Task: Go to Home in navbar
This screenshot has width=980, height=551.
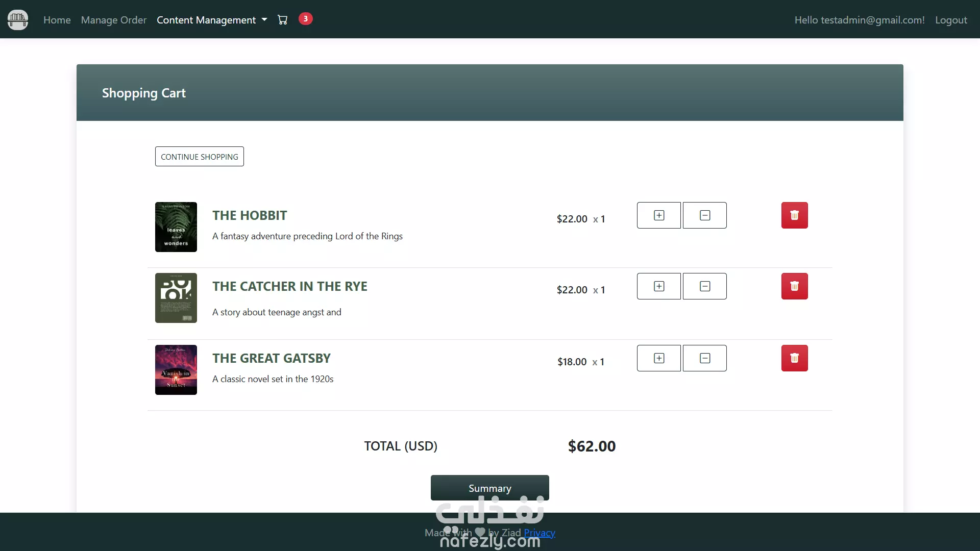Action: [x=57, y=20]
